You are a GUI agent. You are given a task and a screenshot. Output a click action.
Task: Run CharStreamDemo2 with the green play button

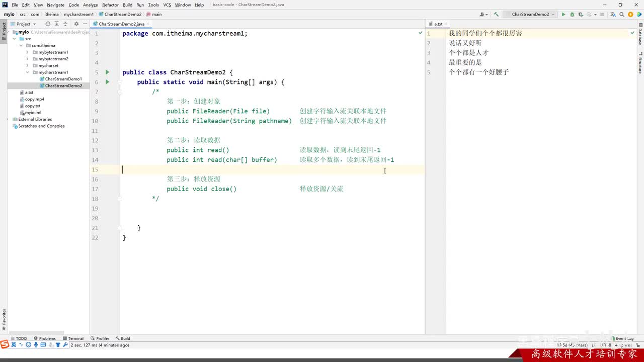point(563,15)
